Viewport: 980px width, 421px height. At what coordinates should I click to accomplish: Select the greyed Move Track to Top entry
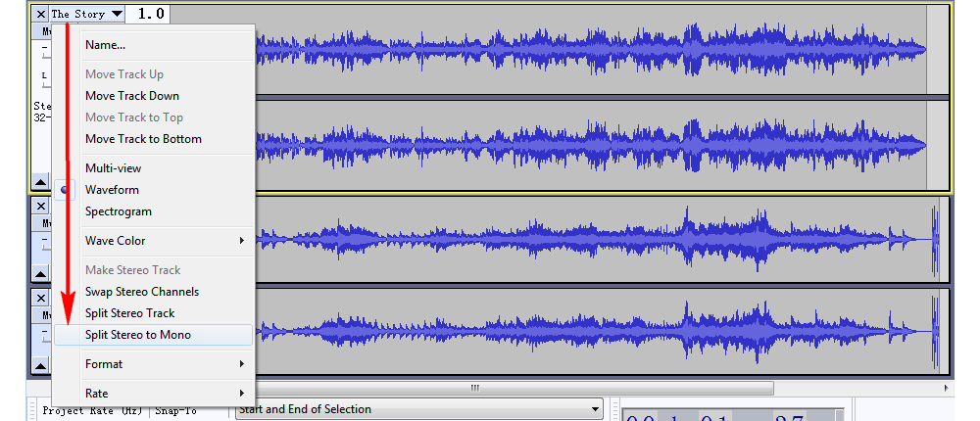(153, 117)
